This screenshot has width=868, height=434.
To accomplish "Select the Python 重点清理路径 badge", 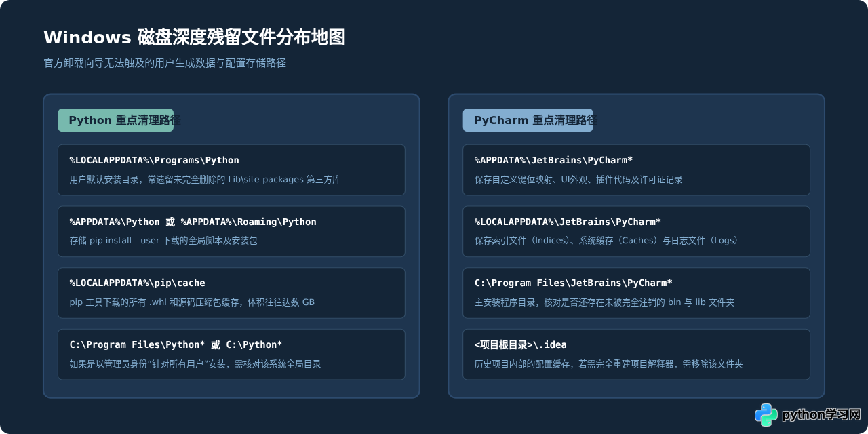I will [116, 120].
